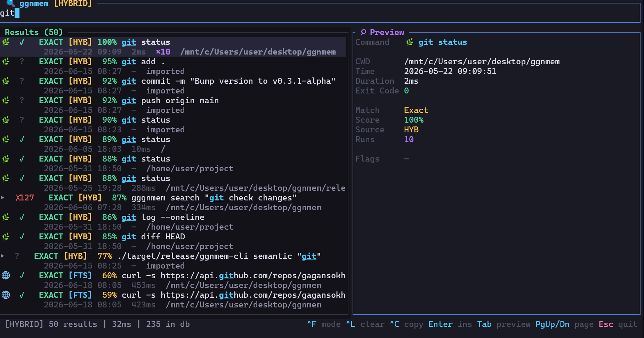
Task: Click the [HYB] tag on the 'git add .' row
Action: [x=80, y=61]
